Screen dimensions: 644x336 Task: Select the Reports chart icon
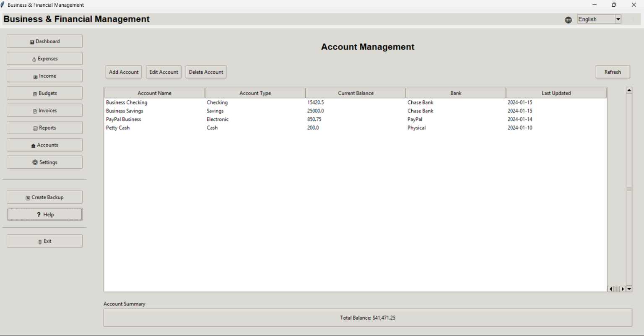tap(36, 128)
